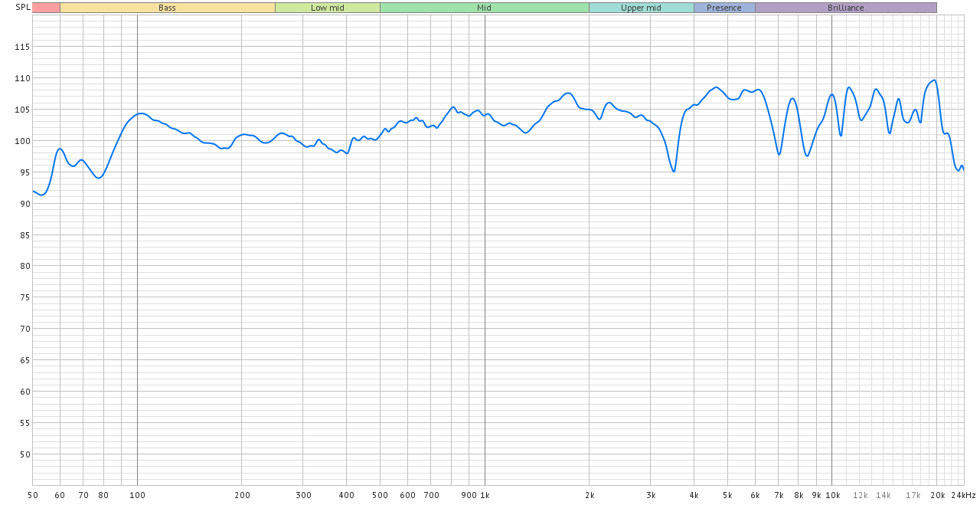The image size is (980, 505).
Task: Select the 50 dB level label
Action: point(24,454)
